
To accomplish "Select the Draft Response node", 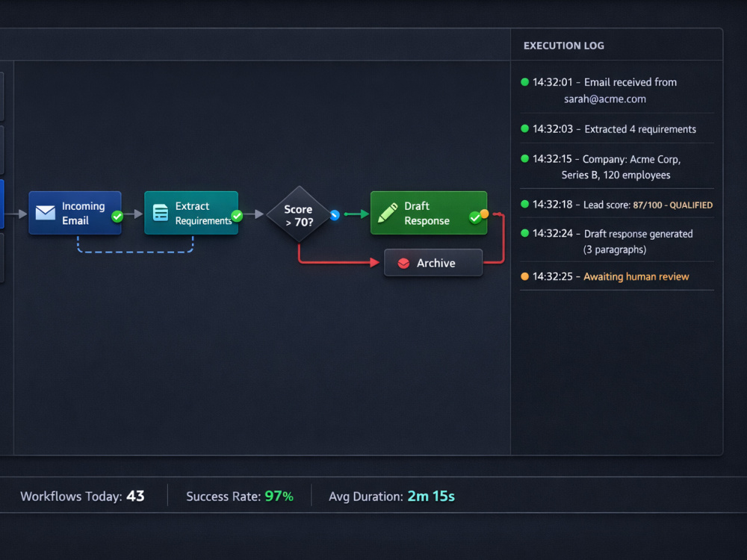I will coord(429,213).
